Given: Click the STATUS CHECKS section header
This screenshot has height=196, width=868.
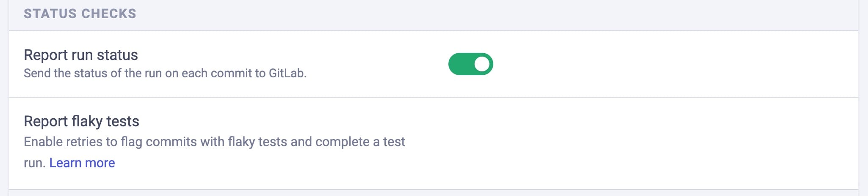Looking at the screenshot, I should [80, 14].
